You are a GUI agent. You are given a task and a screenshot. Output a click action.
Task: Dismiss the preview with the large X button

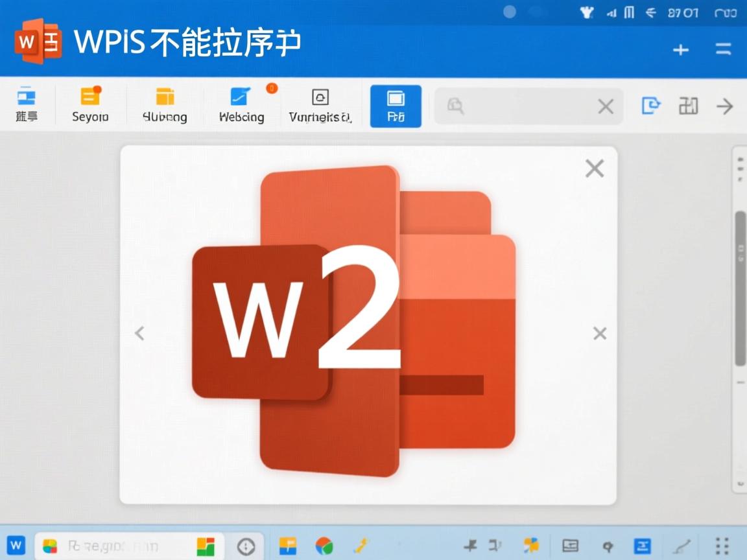(594, 167)
